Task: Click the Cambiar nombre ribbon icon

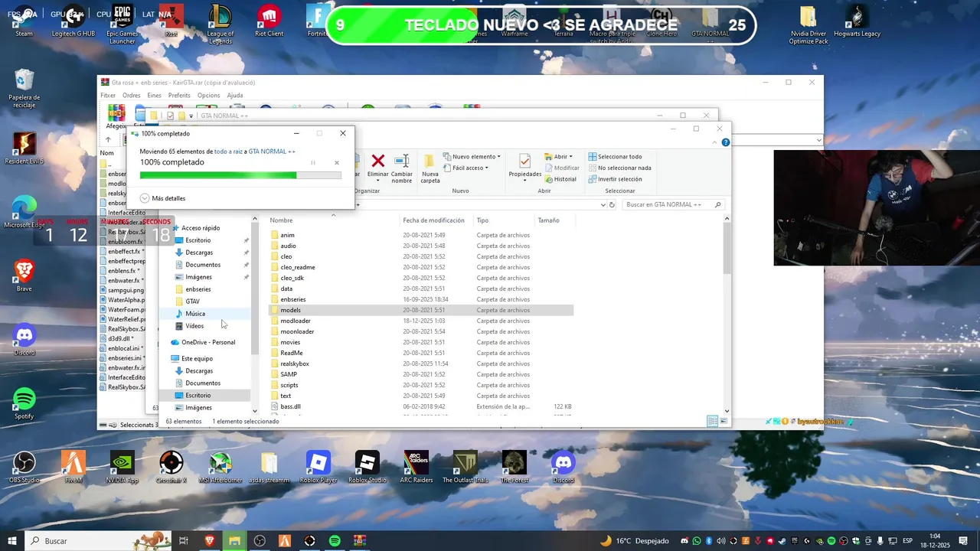Action: (x=402, y=161)
